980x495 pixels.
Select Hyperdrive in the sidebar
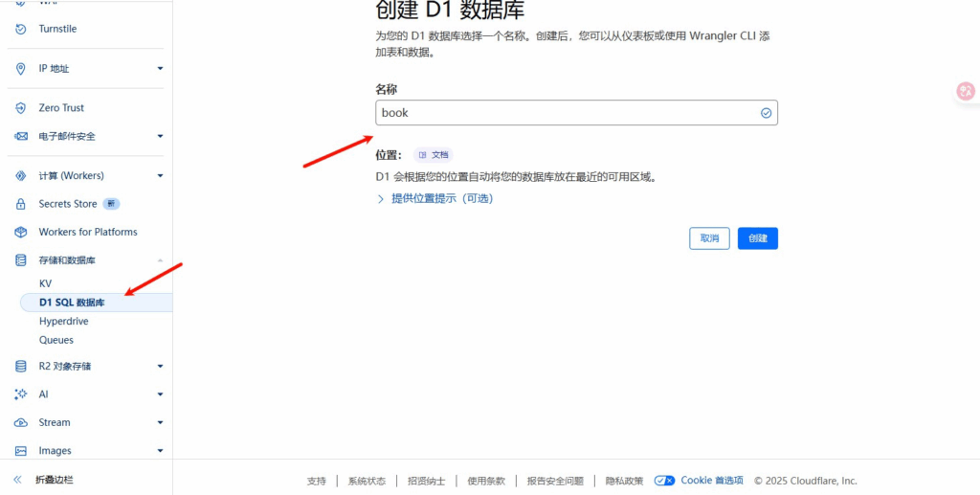point(63,322)
